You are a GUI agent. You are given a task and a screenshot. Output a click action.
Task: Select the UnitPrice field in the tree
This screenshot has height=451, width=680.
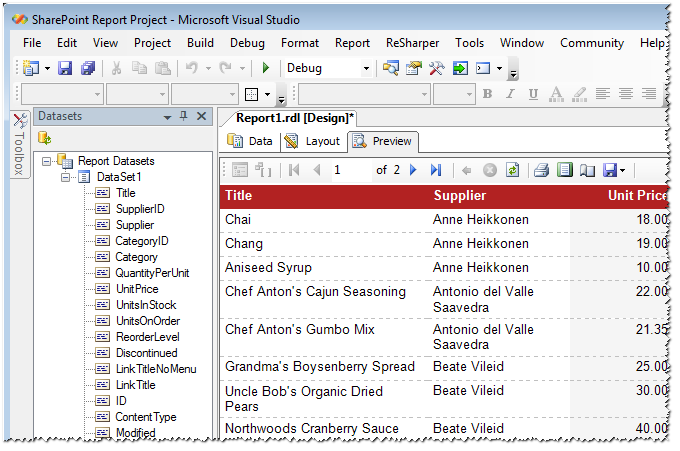[136, 289]
